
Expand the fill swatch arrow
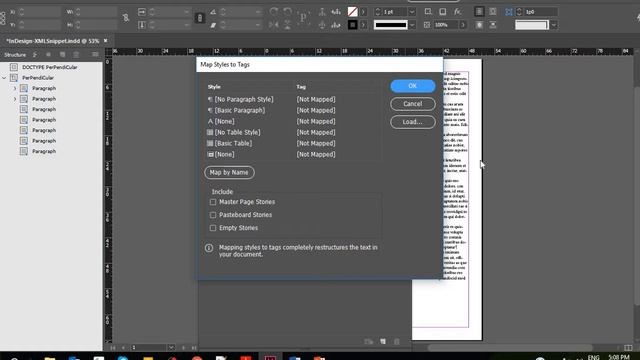(x=363, y=12)
